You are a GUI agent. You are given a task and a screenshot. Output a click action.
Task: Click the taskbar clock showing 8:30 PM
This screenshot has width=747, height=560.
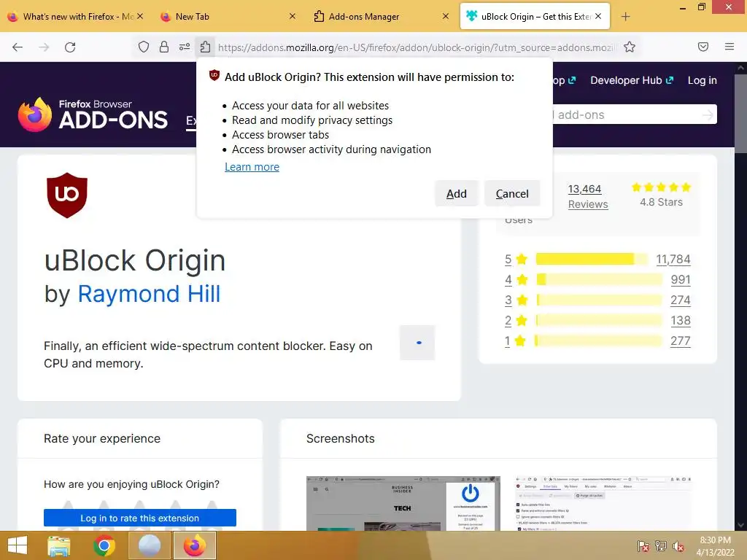[x=715, y=546]
